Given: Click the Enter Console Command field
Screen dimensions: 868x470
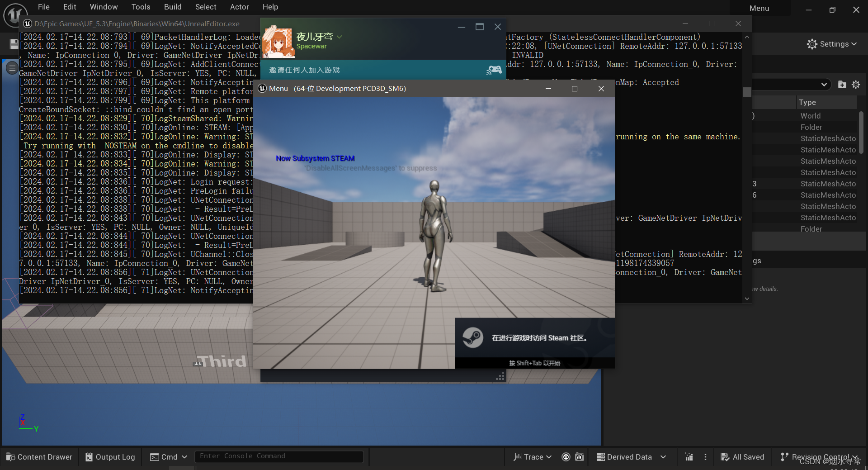Looking at the screenshot, I should click(279, 456).
